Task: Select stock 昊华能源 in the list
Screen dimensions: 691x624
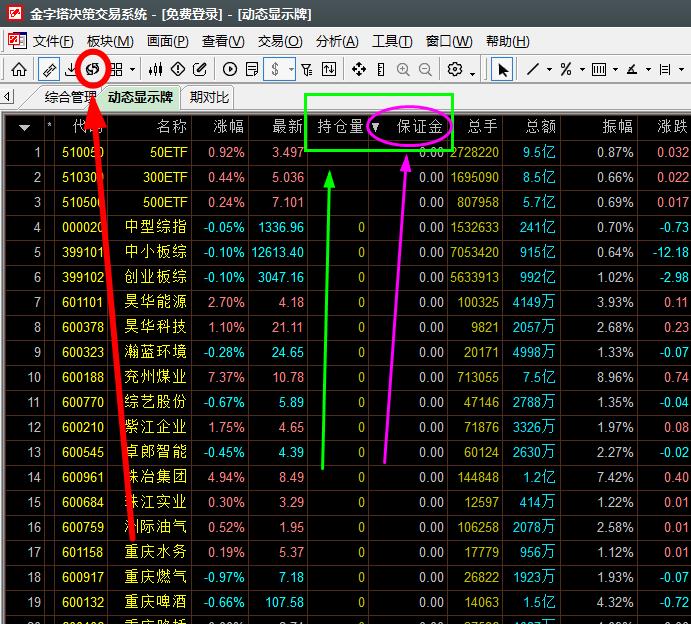Action: 156,302
